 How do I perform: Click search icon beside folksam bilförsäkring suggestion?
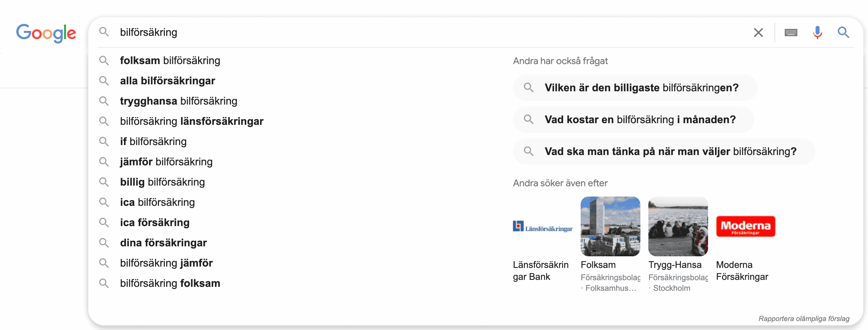[x=104, y=61]
